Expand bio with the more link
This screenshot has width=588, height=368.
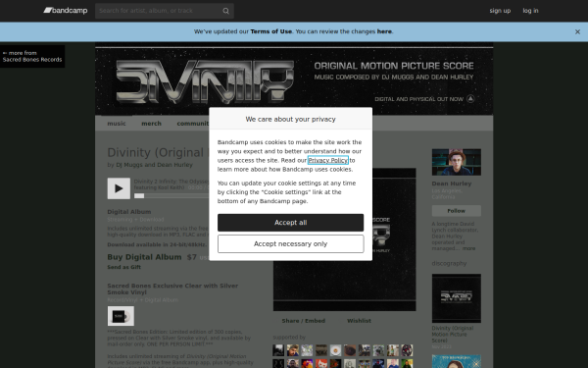pyautogui.click(x=468, y=248)
